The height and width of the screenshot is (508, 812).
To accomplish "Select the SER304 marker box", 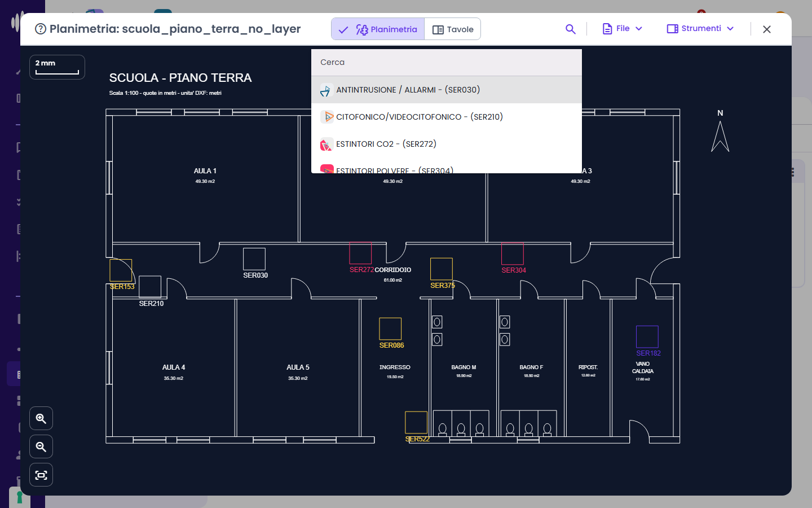I will (x=513, y=253).
